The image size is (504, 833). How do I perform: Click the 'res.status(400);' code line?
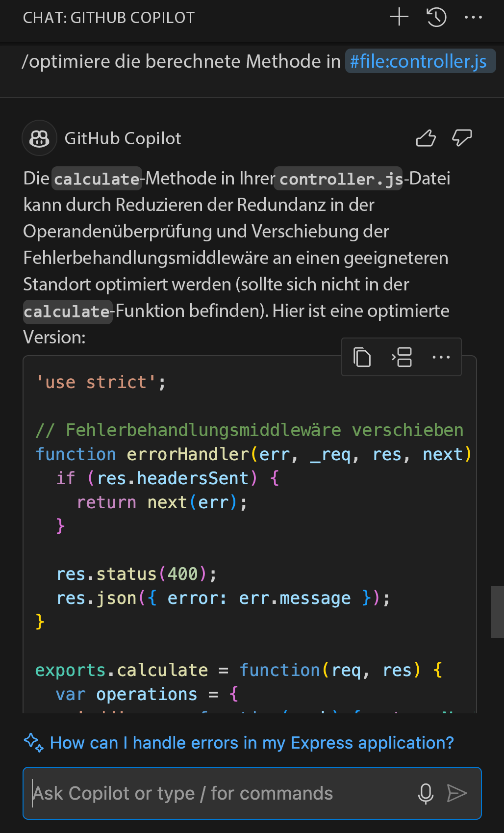click(x=136, y=574)
